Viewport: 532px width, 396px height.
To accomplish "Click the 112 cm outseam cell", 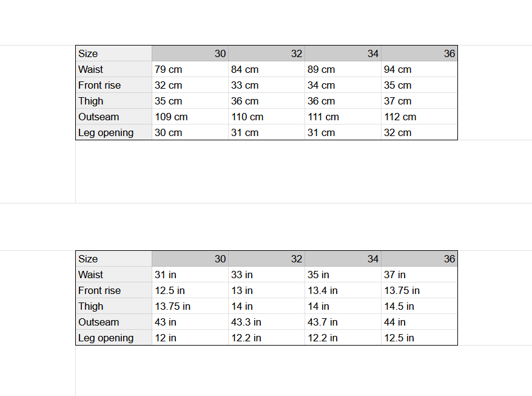I will (x=400, y=117).
